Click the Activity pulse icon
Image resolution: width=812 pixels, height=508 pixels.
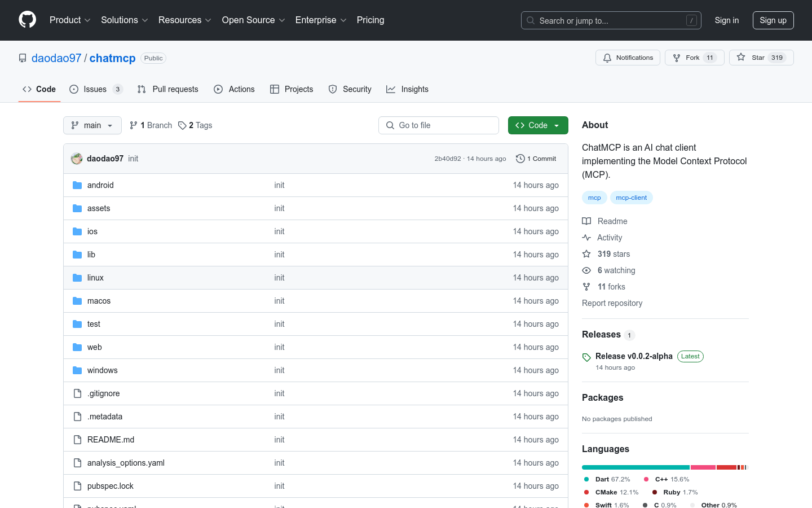coord(586,238)
